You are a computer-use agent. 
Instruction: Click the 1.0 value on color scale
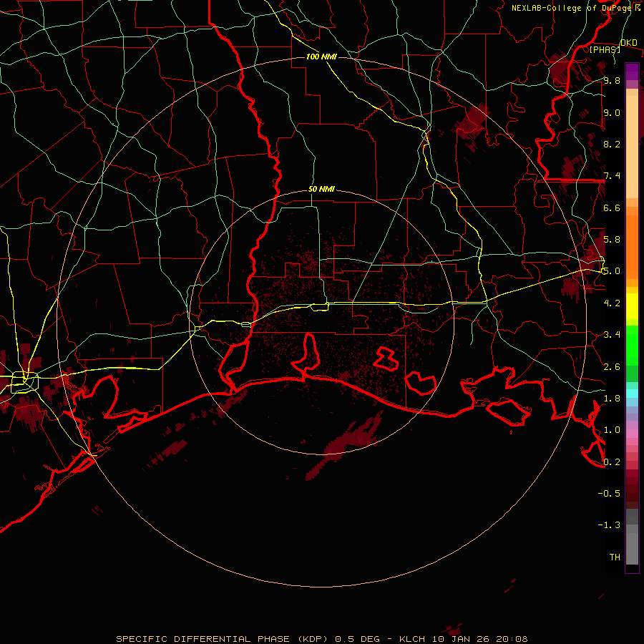pos(612,430)
